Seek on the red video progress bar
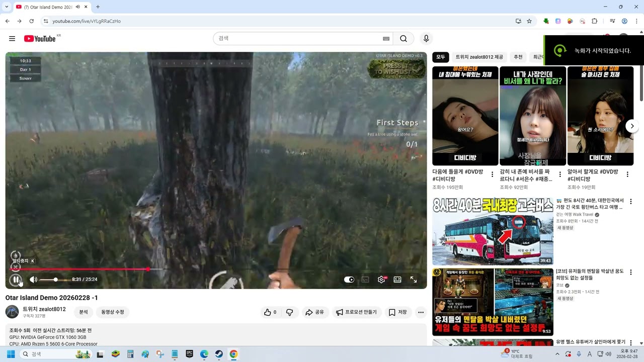Image resolution: width=644 pixels, height=362 pixels. pos(216,269)
